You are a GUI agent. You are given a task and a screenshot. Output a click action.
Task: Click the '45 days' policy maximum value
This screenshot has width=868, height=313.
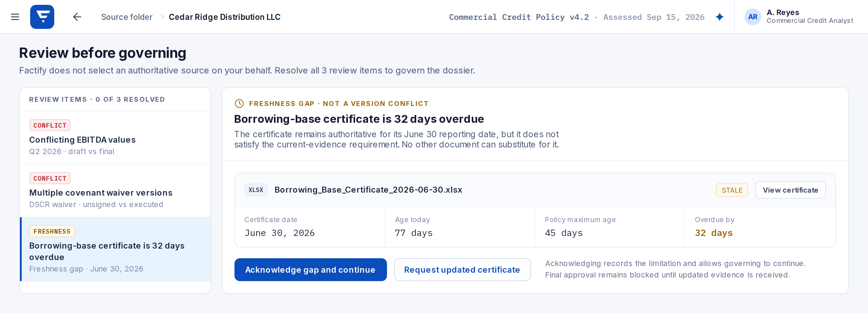[564, 233]
